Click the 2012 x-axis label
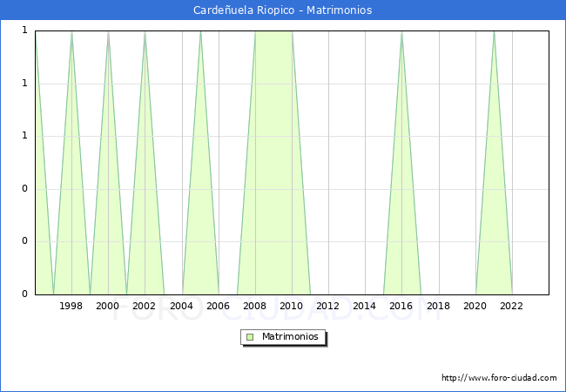 (x=327, y=306)
